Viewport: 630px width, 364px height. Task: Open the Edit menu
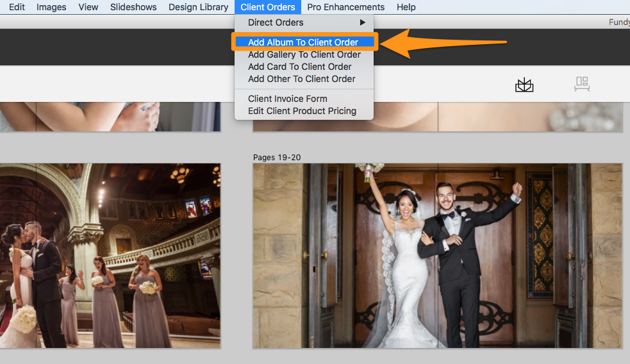[17, 7]
